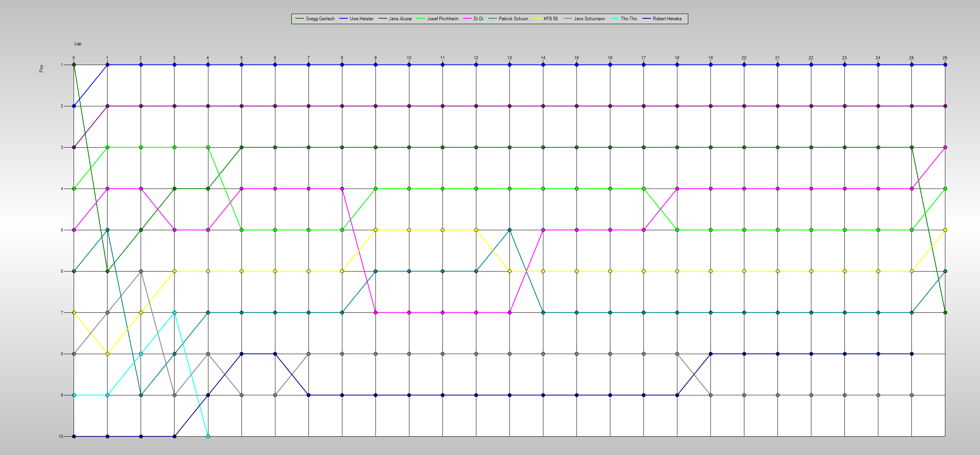Screen dimensions: 980x455
Task: Click Gregg Gerlach's green marker at lap 1, position 6
Action: (108, 271)
